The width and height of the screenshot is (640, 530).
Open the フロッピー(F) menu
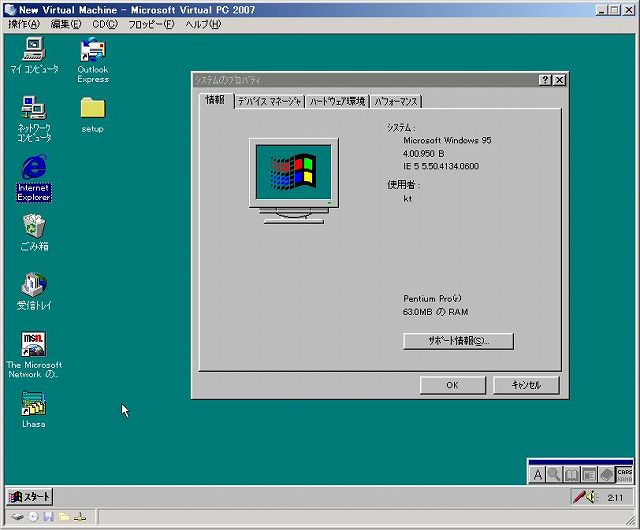click(151, 24)
